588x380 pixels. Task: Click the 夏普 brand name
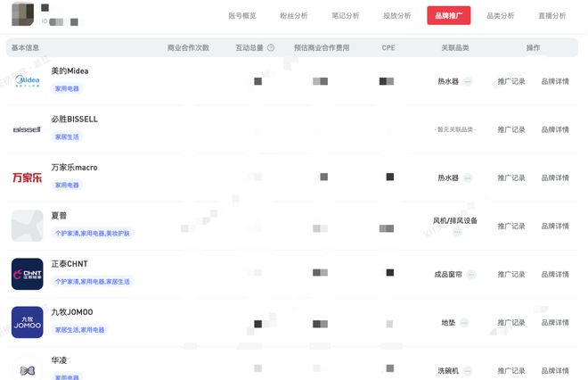(59, 216)
